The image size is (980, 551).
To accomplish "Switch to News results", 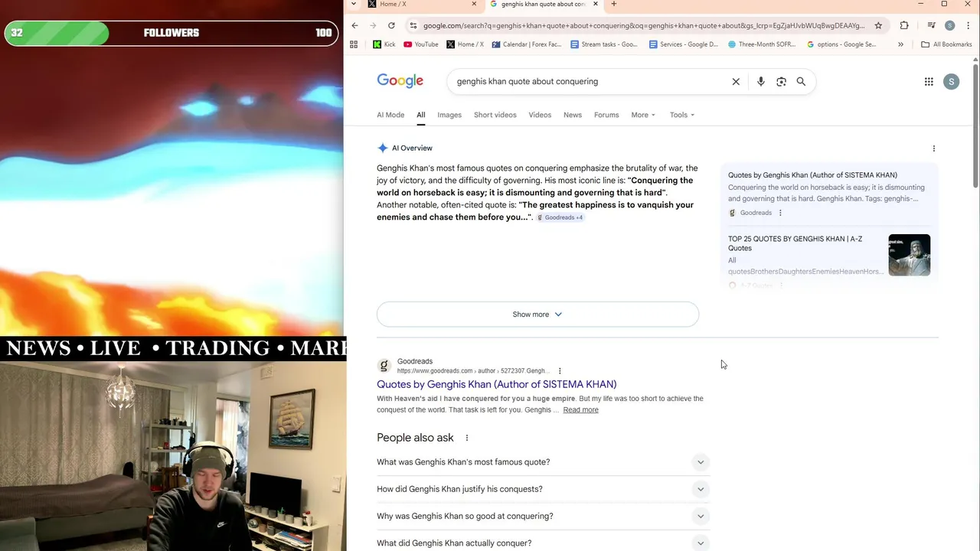I will (573, 115).
